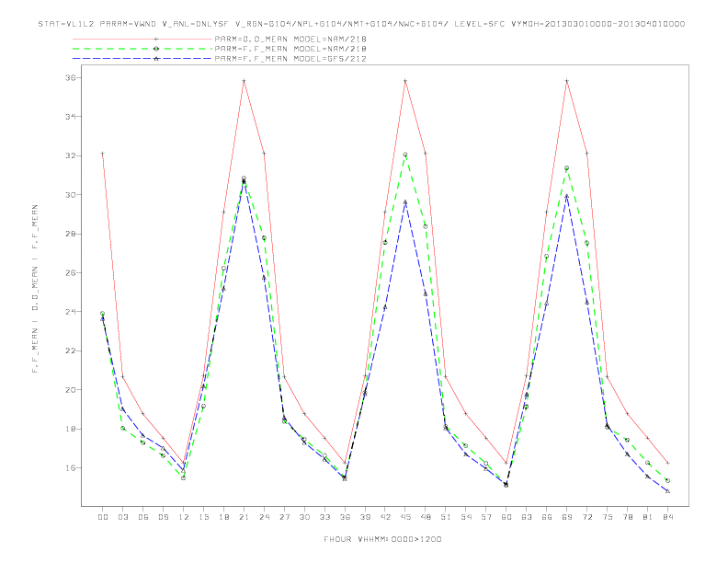Click y-axis tick label 26
The image size is (728, 563).
point(71,272)
